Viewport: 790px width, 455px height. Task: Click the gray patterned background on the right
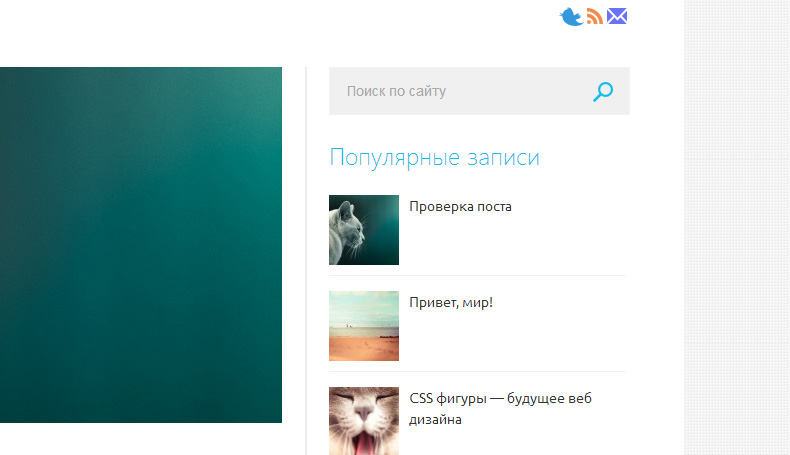tap(737, 230)
